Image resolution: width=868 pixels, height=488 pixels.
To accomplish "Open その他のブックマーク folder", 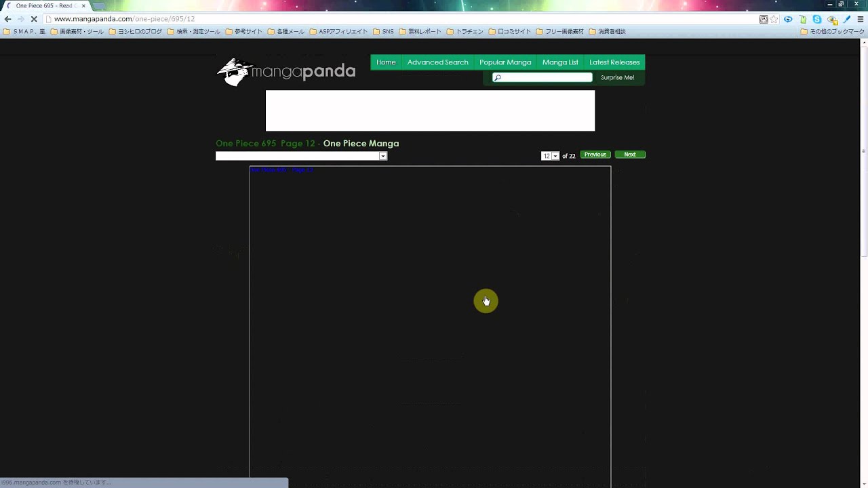I will pos(833,31).
